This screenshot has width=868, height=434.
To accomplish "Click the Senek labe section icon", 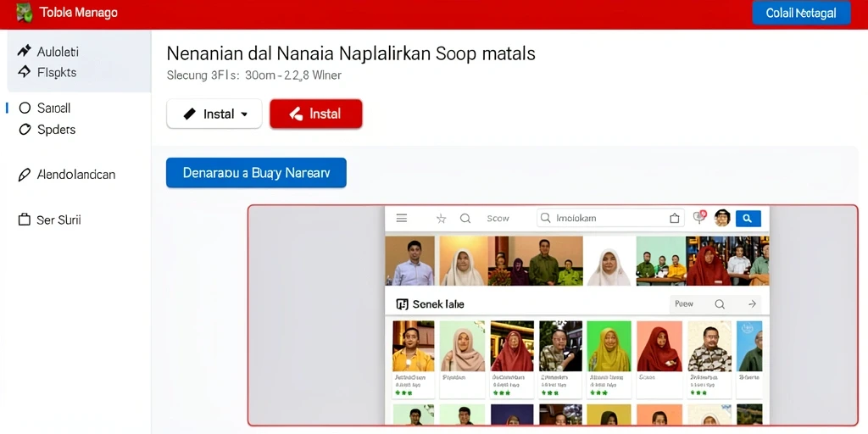I will point(403,304).
